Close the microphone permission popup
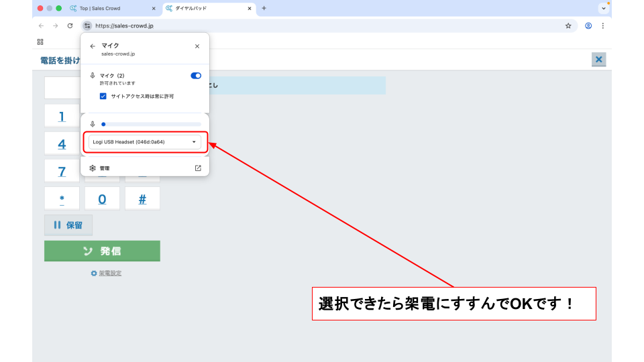 pos(197,46)
